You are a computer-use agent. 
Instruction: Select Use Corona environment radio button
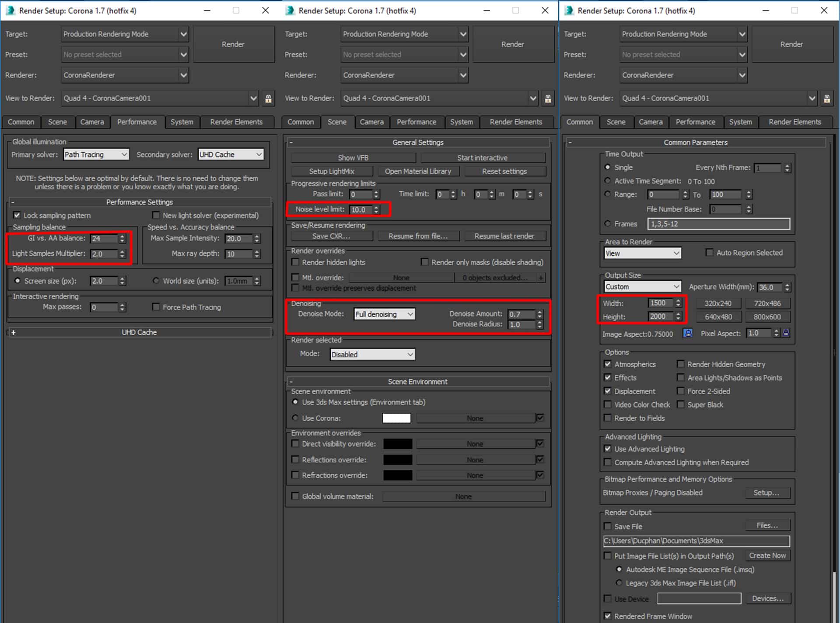[295, 418]
